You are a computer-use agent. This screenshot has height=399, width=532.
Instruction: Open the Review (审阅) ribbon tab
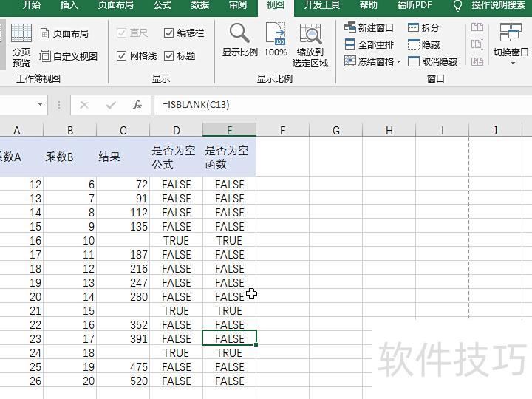(237, 5)
